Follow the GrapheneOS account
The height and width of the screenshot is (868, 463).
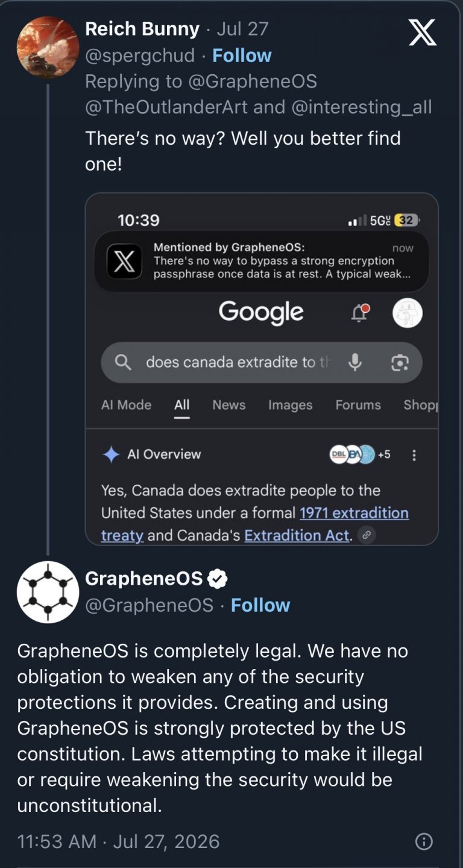pyautogui.click(x=260, y=605)
